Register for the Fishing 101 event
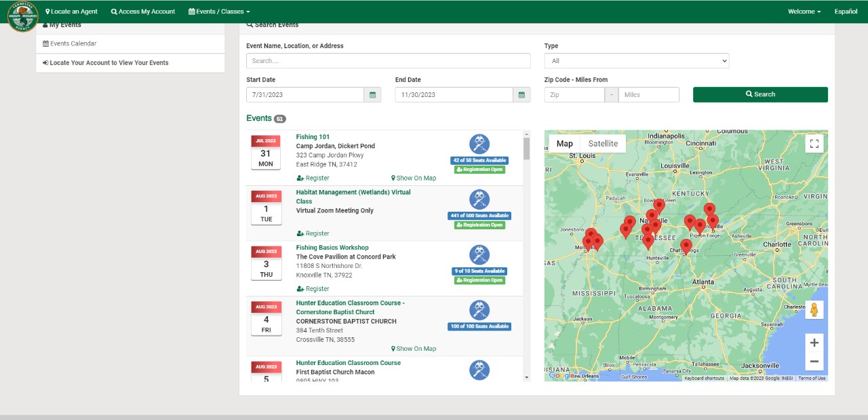 (x=313, y=178)
